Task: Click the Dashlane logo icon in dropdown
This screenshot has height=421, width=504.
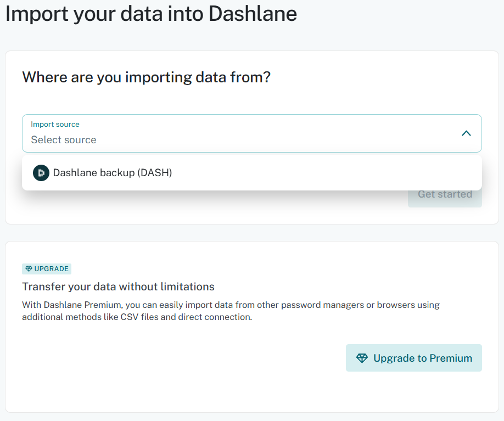Action: click(41, 173)
